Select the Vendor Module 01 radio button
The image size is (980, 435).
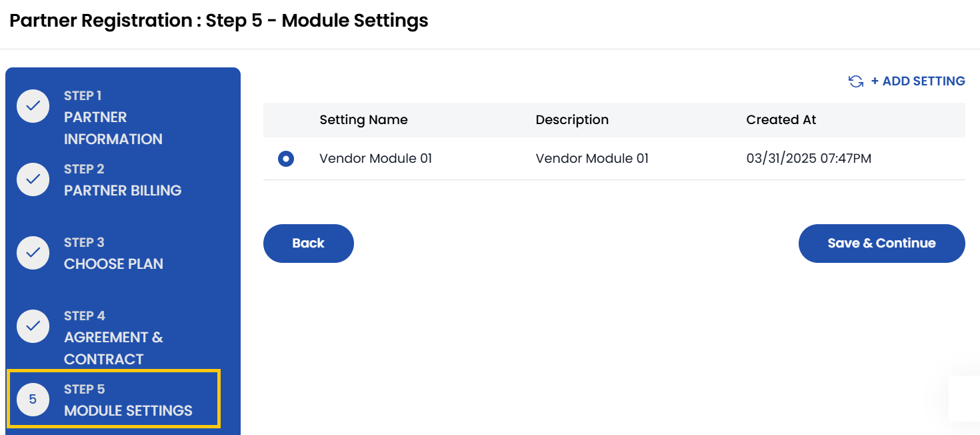(x=286, y=159)
